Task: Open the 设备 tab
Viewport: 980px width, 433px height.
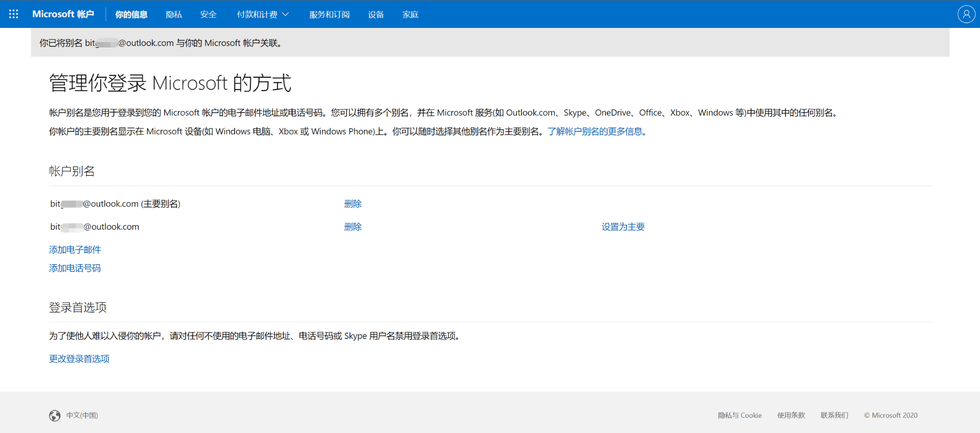Action: pyautogui.click(x=376, y=15)
